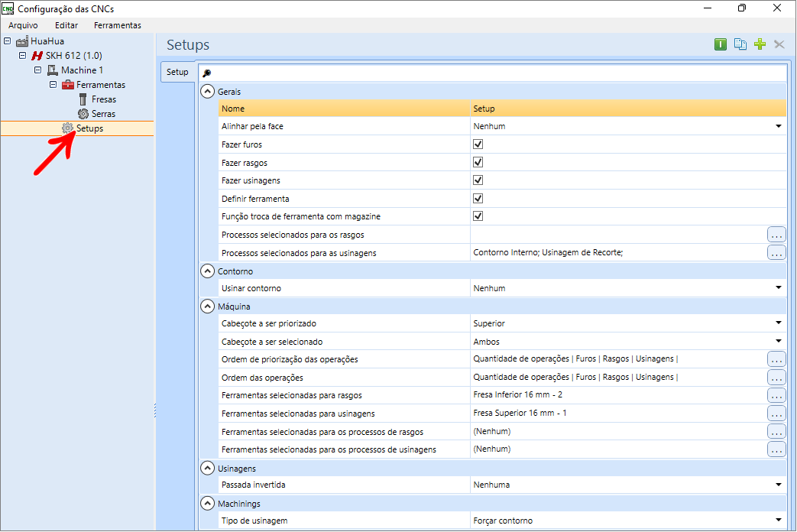This screenshot has width=797, height=532.
Task: Switch to the Setup tab
Action: pyautogui.click(x=177, y=72)
